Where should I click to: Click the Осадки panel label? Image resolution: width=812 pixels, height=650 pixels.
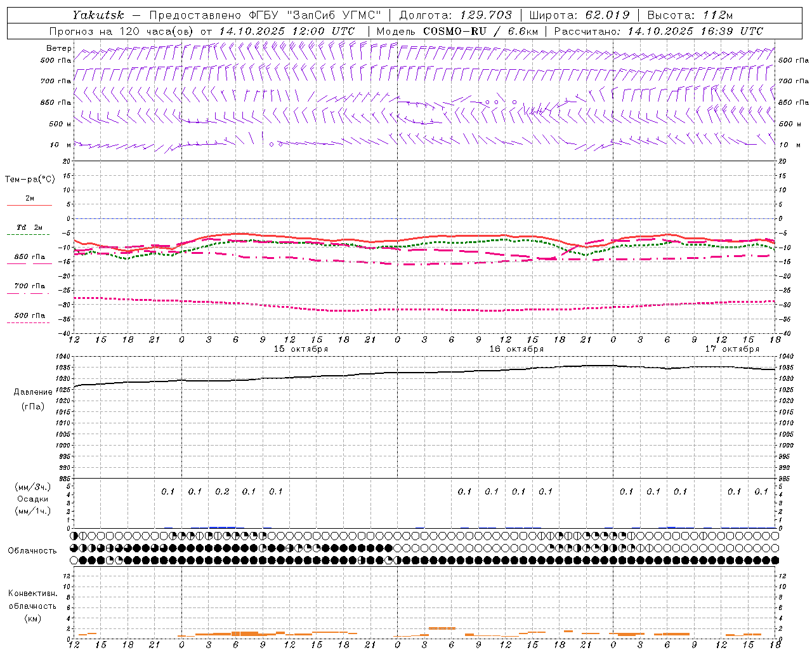tap(33, 499)
